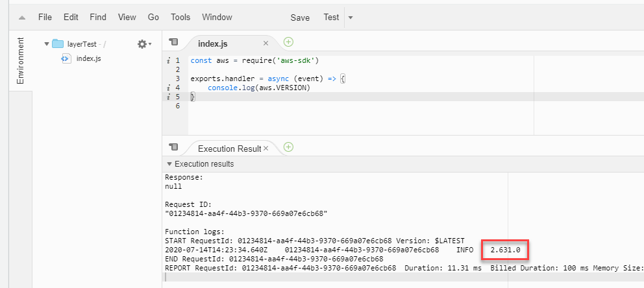The image size is (644, 288).
Task: Open index.js in the file tree
Action: click(x=89, y=58)
